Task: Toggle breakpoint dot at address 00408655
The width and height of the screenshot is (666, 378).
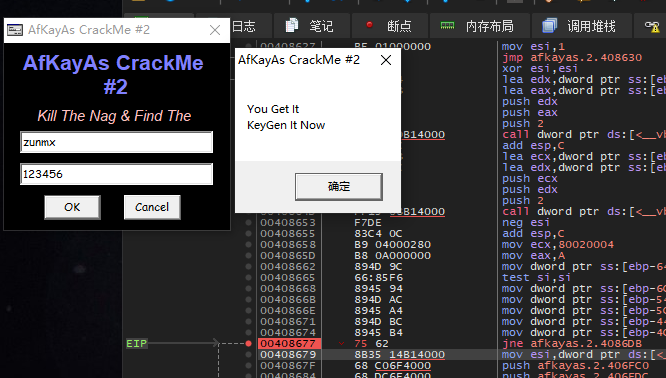Action: click(x=248, y=234)
